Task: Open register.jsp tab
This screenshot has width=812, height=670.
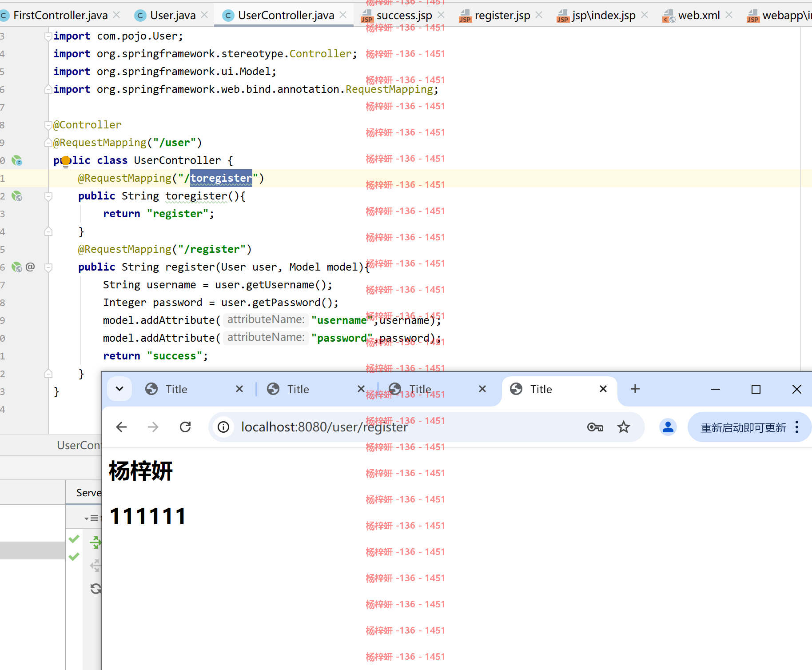Action: click(x=502, y=15)
